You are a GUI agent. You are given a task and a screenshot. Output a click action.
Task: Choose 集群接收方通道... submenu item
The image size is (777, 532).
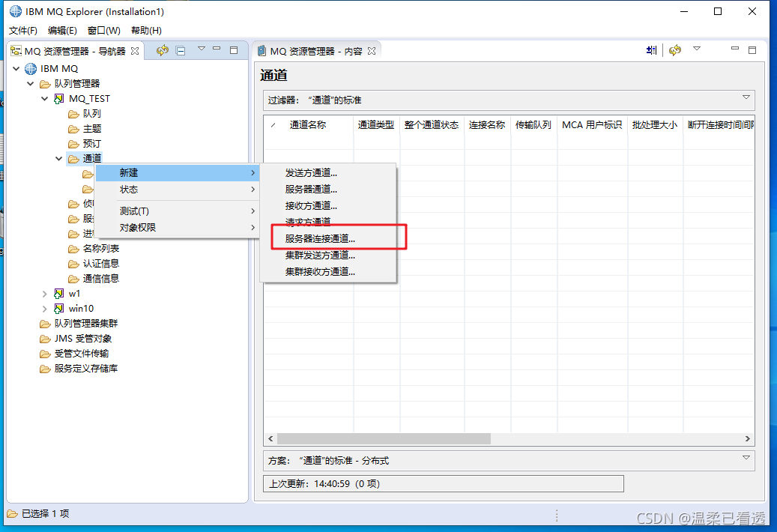pyautogui.click(x=328, y=271)
